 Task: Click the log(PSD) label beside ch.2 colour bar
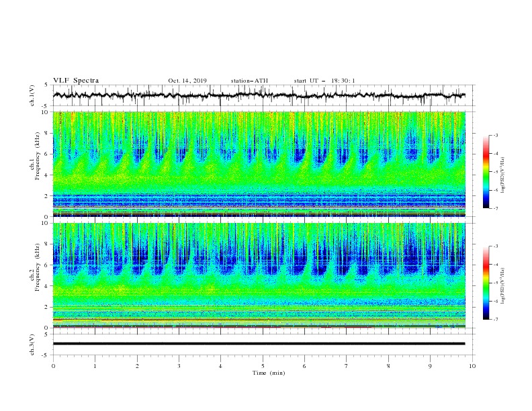[x=502, y=285]
